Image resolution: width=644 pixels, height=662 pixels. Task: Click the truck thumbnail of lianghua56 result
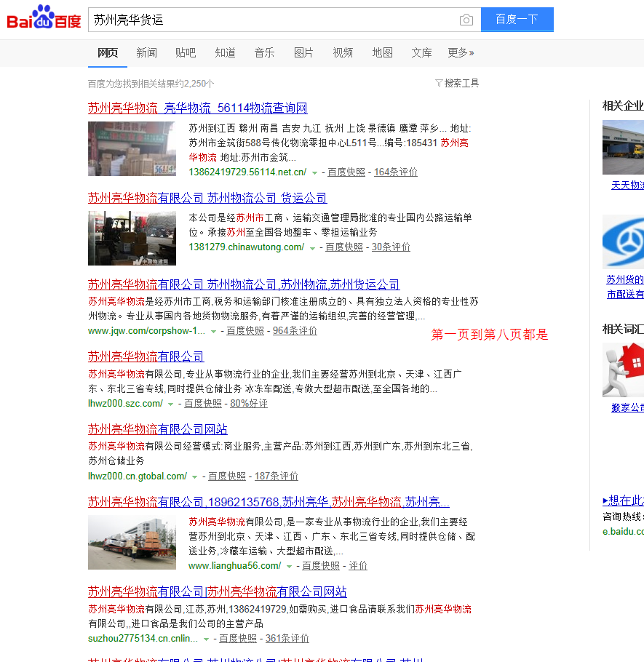[132, 542]
